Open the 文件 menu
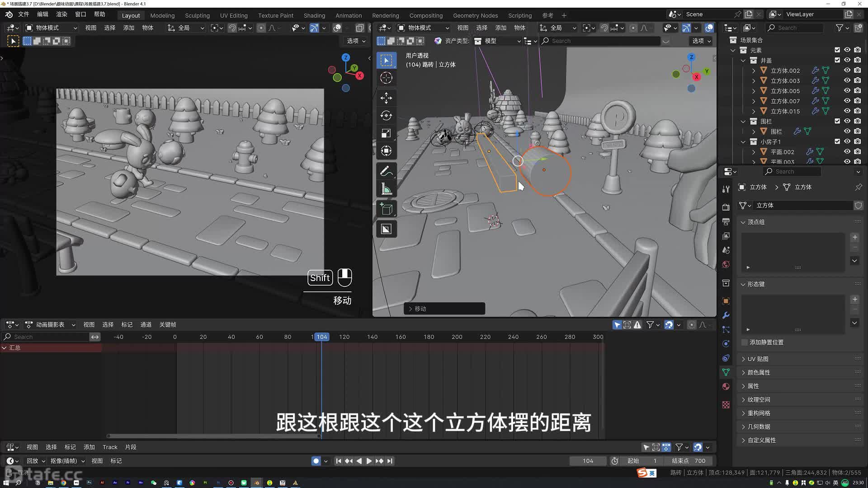 (x=24, y=14)
